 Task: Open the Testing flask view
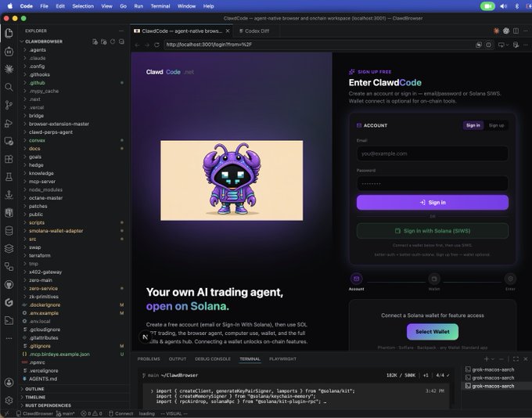(x=9, y=177)
